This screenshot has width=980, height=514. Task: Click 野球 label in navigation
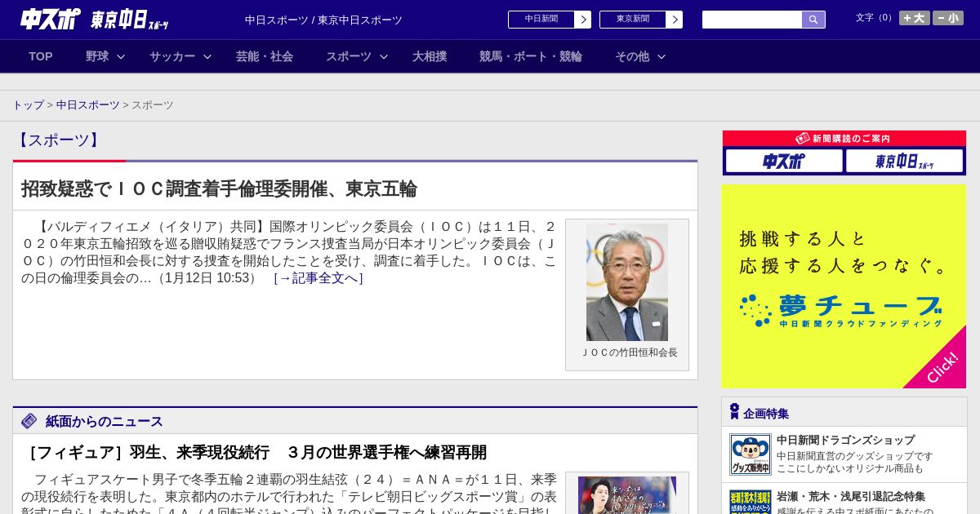(97, 56)
